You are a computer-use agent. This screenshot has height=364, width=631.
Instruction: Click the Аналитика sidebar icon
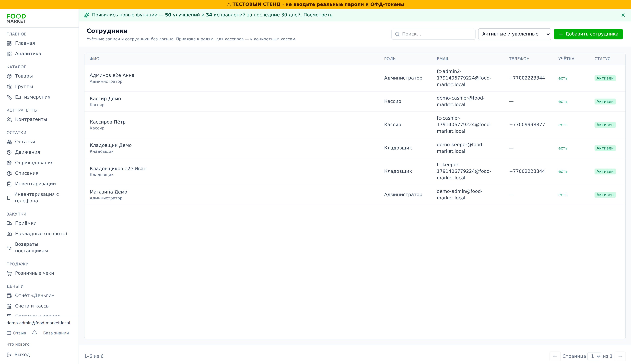(9, 54)
